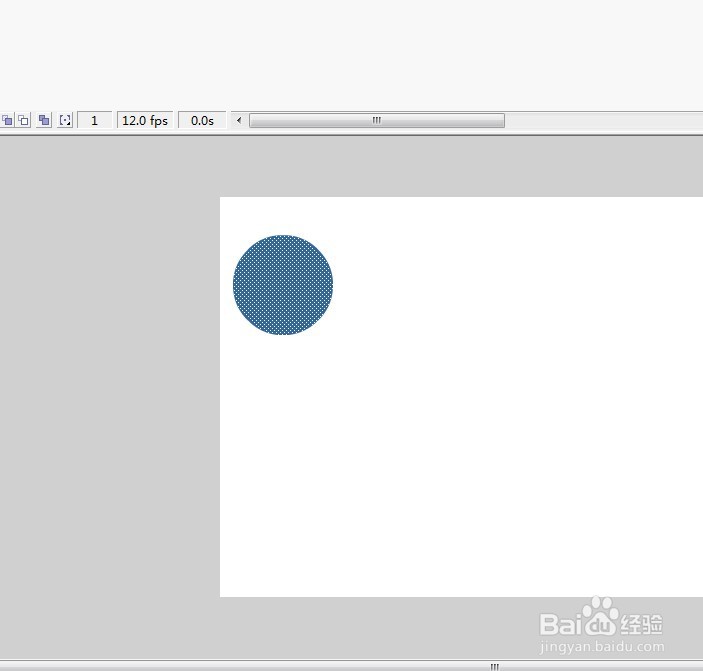
Task: Open Modify Onion Markers menu
Action: (x=65, y=120)
